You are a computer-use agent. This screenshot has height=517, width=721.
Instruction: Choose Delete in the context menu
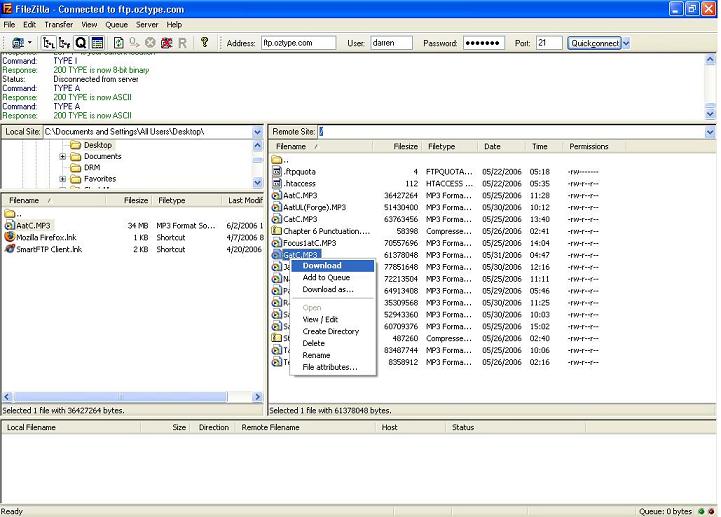pyautogui.click(x=333, y=343)
